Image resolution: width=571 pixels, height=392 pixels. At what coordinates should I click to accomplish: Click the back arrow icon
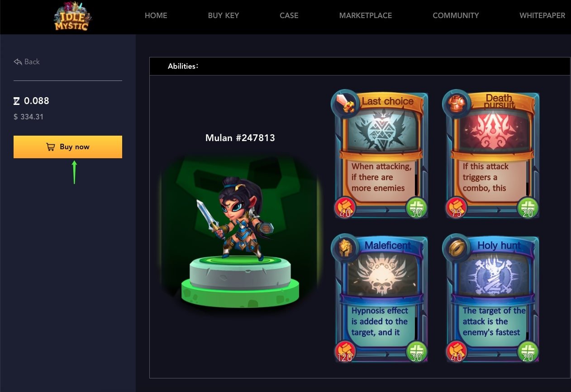click(18, 61)
